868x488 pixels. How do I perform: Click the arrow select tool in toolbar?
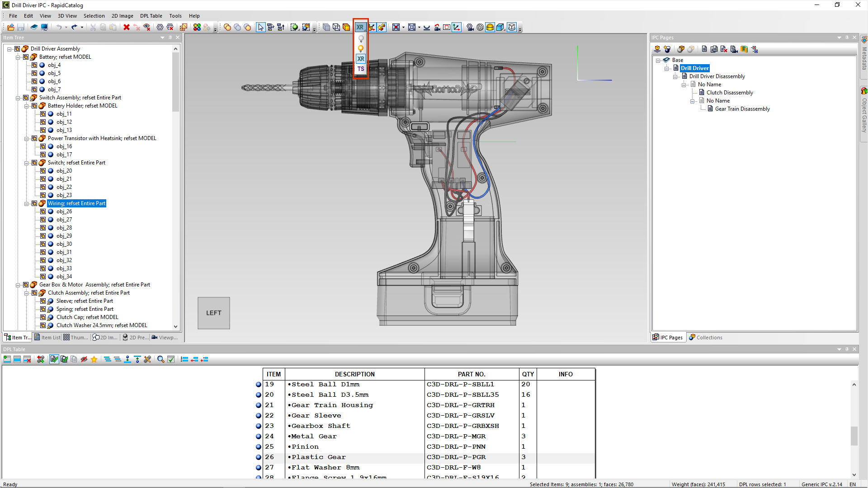[x=261, y=28]
